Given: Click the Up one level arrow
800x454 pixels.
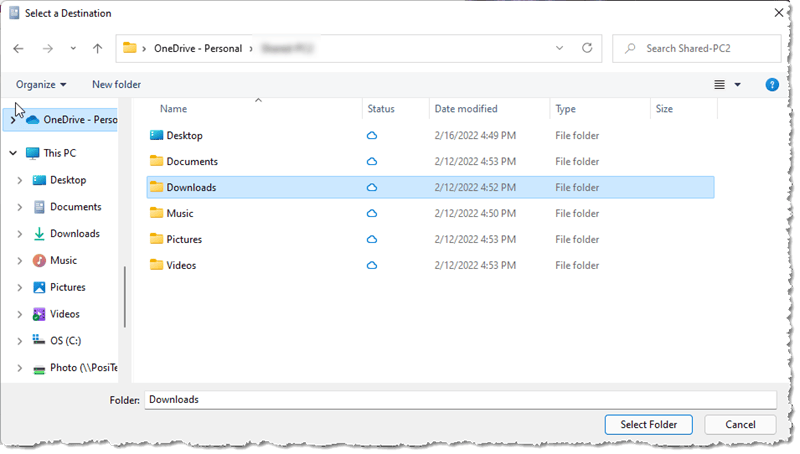Looking at the screenshot, I should pyautogui.click(x=97, y=48).
